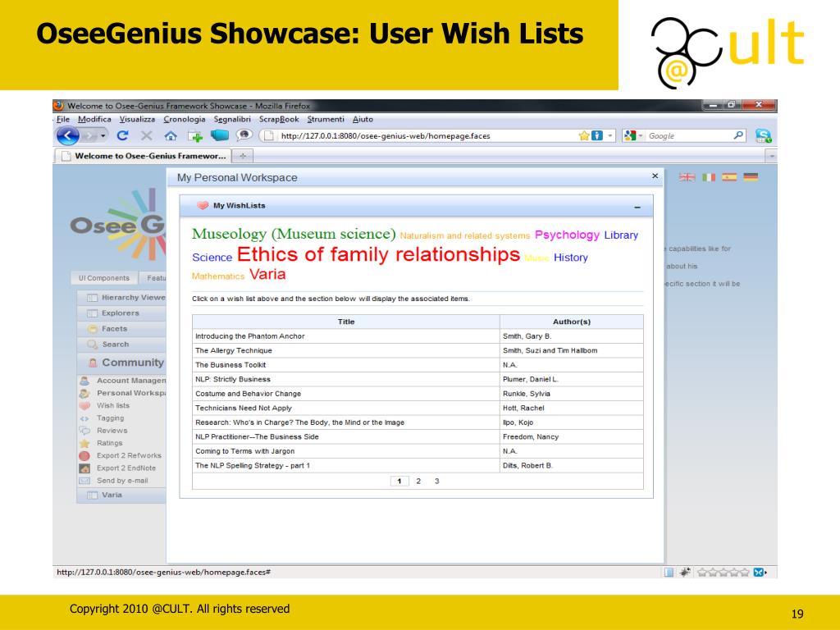Open Varia section at sidebar bottom

[122, 495]
